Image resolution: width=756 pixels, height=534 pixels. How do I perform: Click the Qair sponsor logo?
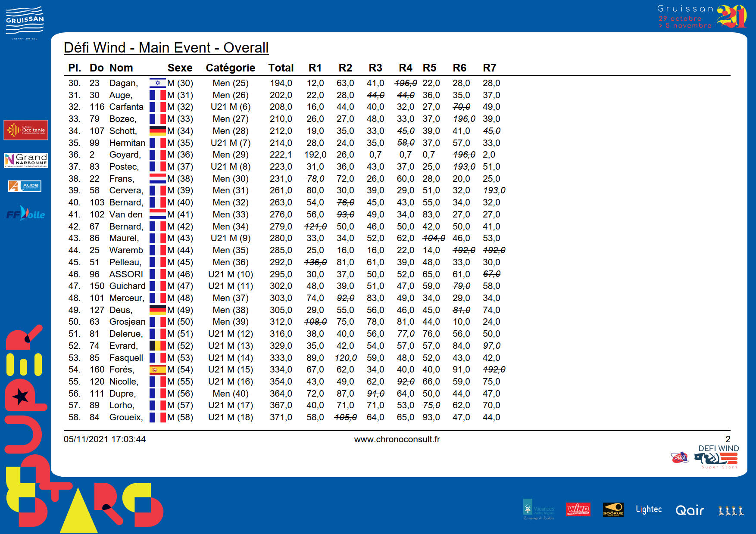[x=690, y=510]
